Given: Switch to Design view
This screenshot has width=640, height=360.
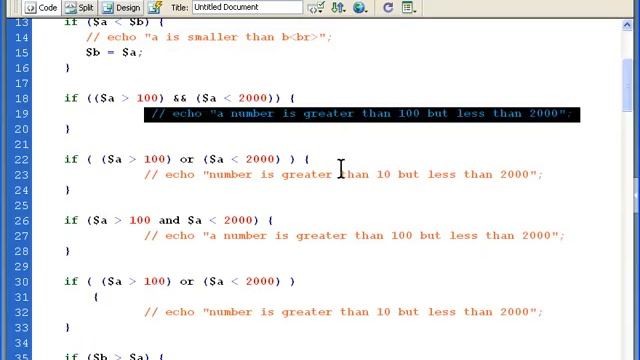Looking at the screenshot, I should click(121, 7).
